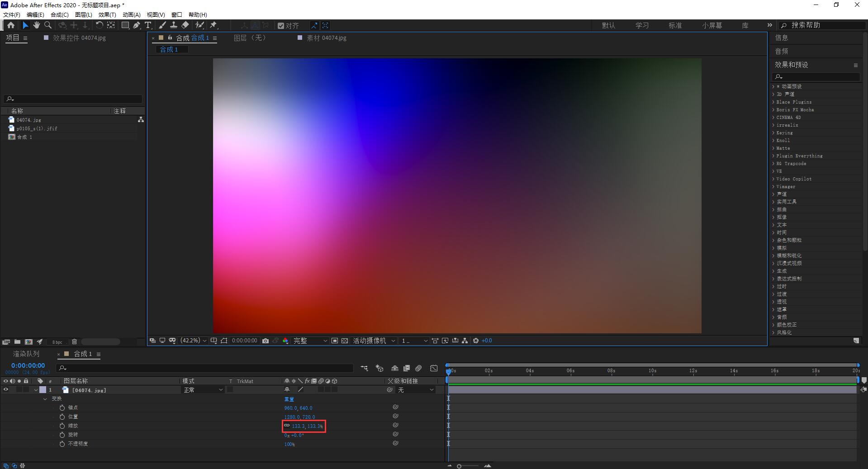The image size is (868, 469).
Task: Select the Clone Stamp tool
Action: [173, 25]
